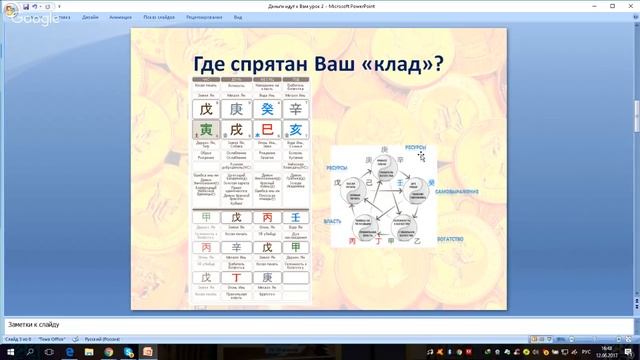Open the Анимация ribbon tab

coord(120,17)
